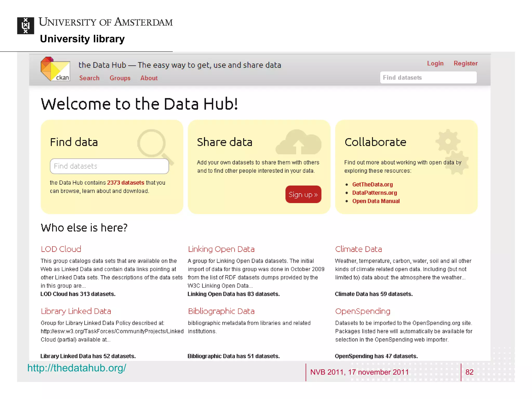532x399 pixels.
Task: Click the Login link
Action: point(435,63)
